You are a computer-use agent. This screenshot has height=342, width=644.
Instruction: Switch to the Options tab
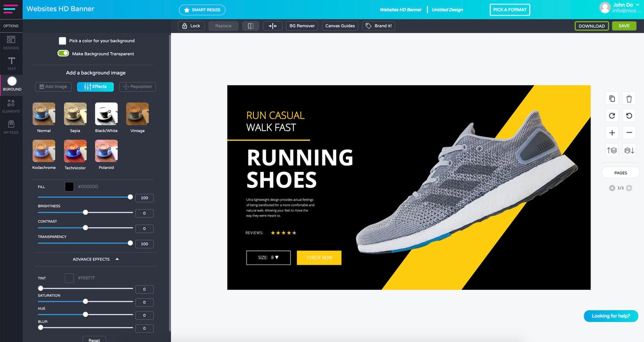11,26
